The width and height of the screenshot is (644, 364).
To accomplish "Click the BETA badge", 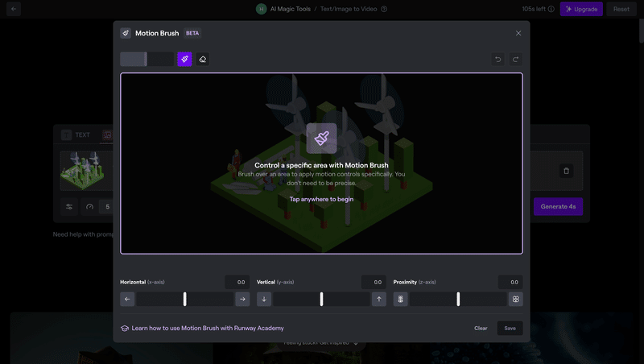I will [x=192, y=33].
